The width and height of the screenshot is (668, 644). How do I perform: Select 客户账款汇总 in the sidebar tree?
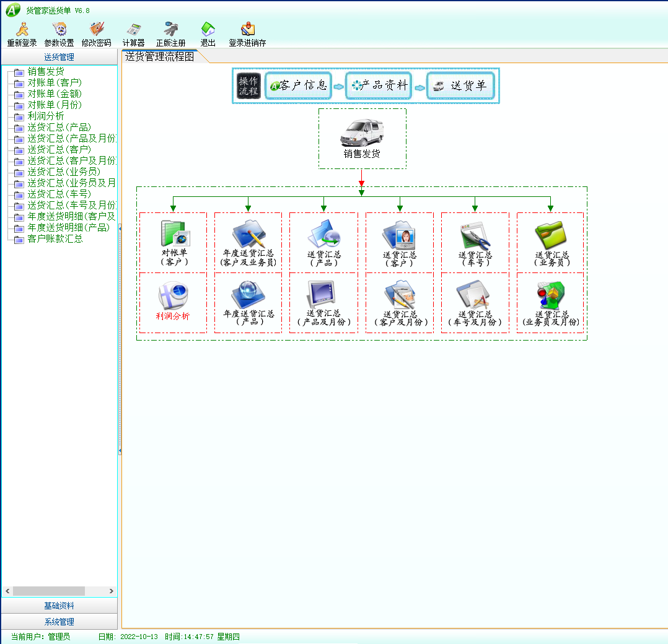[x=55, y=238]
